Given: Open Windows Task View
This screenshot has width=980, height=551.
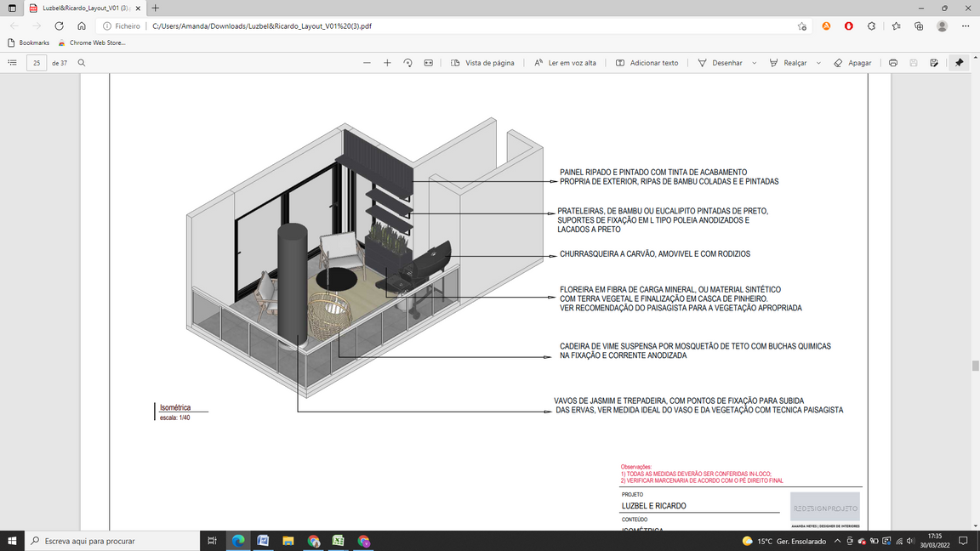Looking at the screenshot, I should tap(213, 541).
